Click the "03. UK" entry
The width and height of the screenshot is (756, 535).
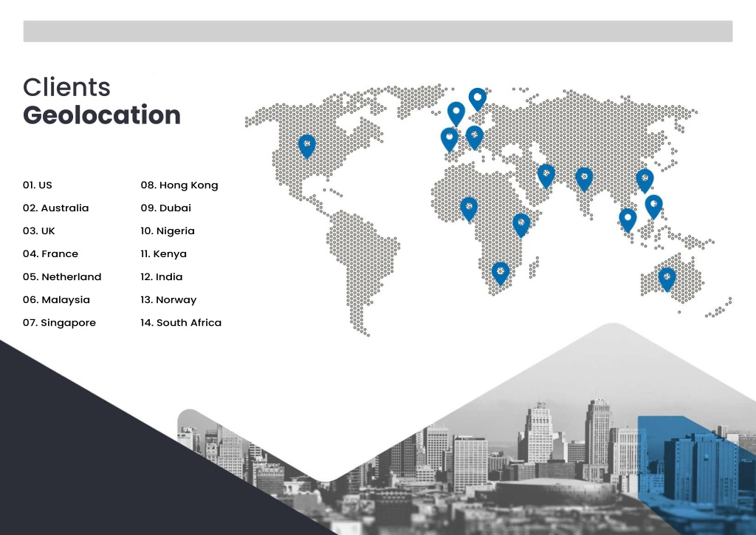(39, 231)
